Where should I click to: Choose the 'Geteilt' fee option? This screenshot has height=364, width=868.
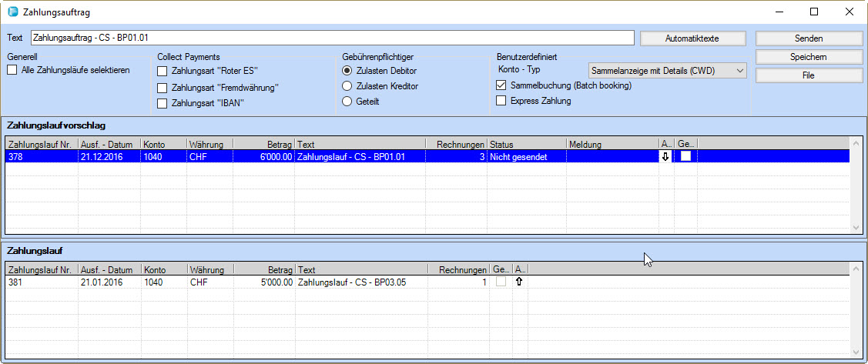coord(347,102)
